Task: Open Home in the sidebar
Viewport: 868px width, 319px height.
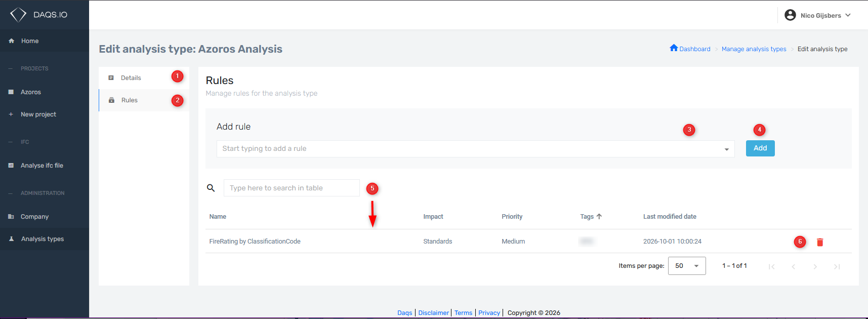Action: (x=45, y=41)
